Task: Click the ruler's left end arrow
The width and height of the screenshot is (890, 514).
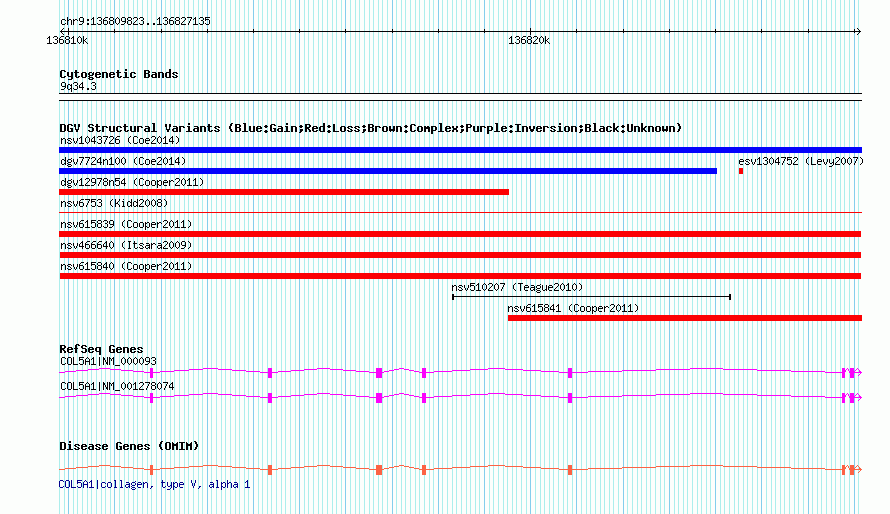Action: pyautogui.click(x=62, y=32)
